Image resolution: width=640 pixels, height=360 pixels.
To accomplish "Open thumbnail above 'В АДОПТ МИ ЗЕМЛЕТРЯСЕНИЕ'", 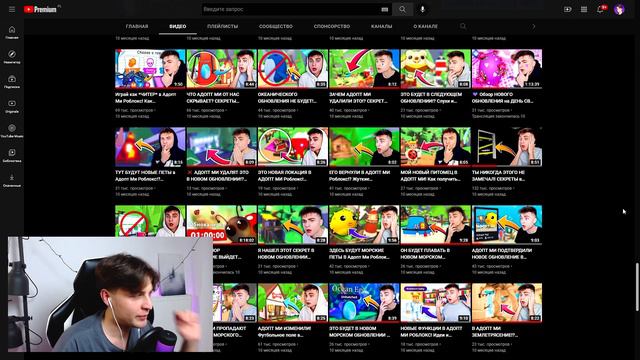I will [507, 302].
